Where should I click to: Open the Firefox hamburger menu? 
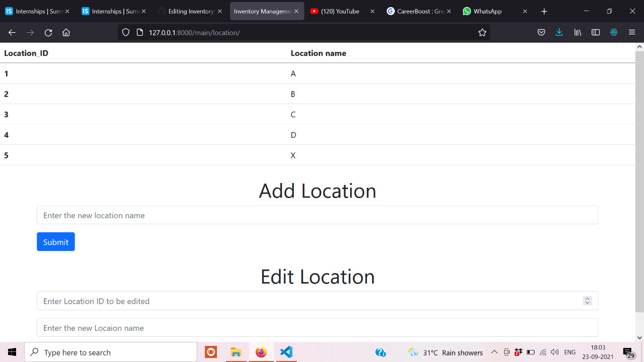coord(632,32)
